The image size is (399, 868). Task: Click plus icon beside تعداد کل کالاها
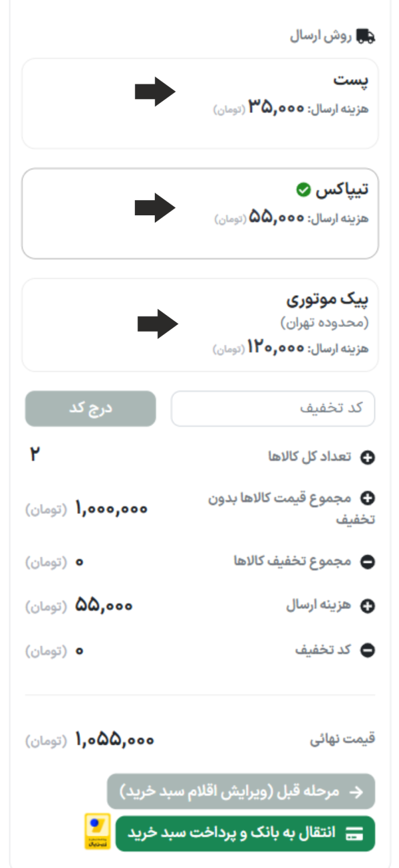coord(367,457)
